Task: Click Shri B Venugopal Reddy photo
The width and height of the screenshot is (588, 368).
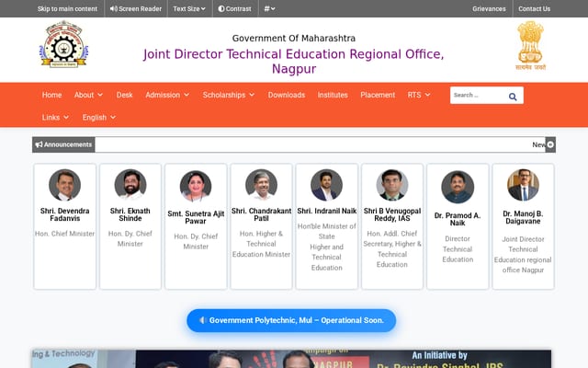Action: pos(392,185)
